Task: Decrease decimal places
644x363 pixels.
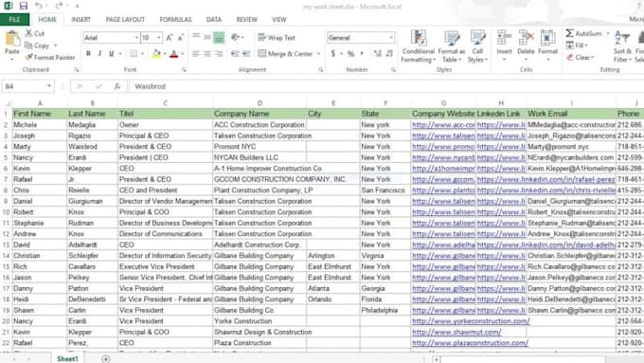Action: tap(389, 53)
